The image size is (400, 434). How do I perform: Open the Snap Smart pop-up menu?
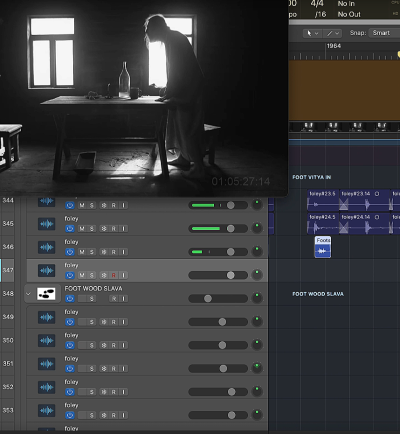pos(384,33)
